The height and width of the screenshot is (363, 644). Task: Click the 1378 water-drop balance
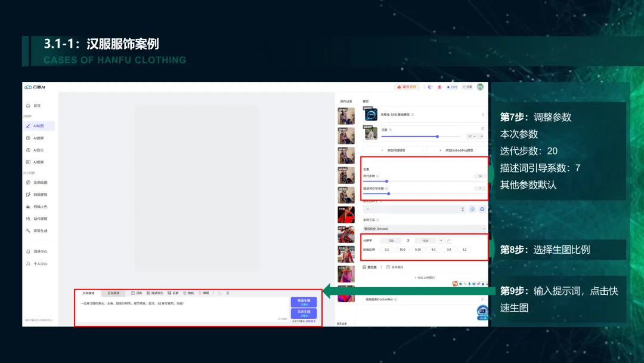[x=452, y=87]
